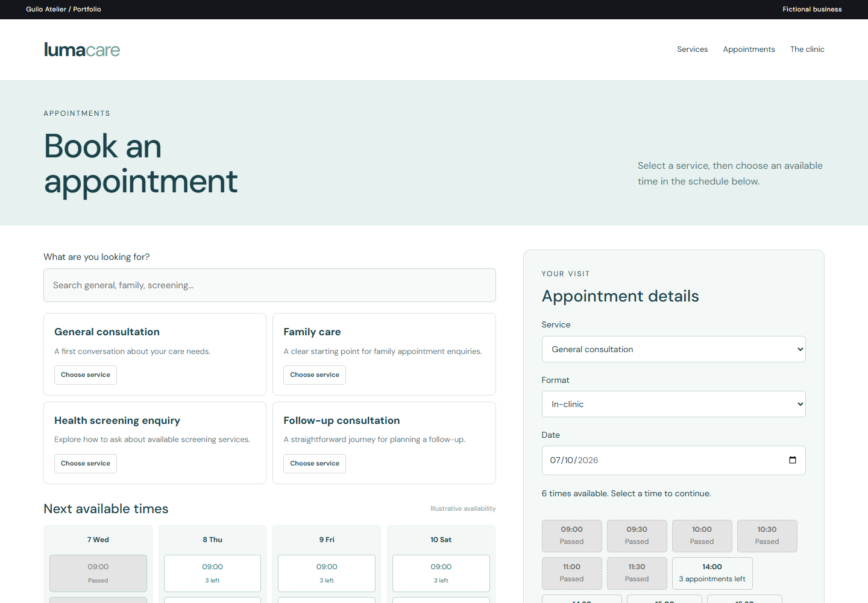868x603 pixels.
Task: Click the passed 7 Wed 09:00 slot
Action: click(x=98, y=573)
